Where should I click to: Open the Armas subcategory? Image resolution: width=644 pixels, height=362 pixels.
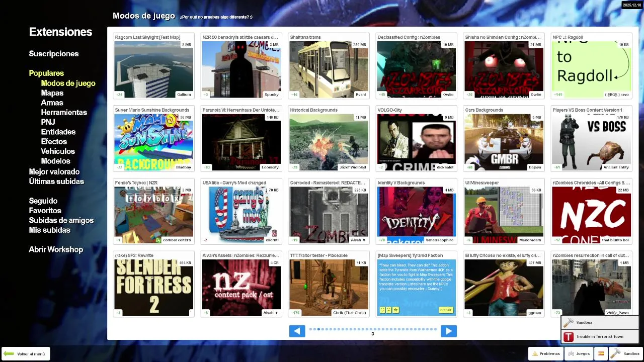click(52, 103)
